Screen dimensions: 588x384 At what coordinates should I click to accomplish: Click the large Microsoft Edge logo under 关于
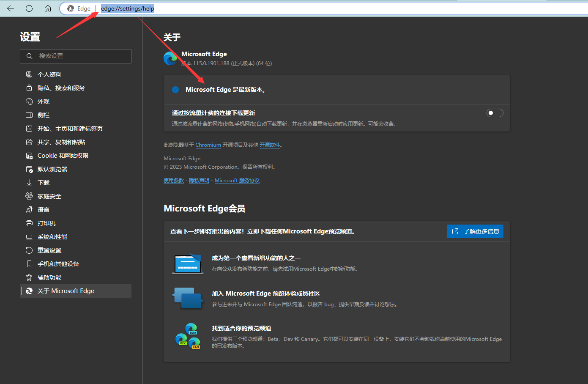170,58
